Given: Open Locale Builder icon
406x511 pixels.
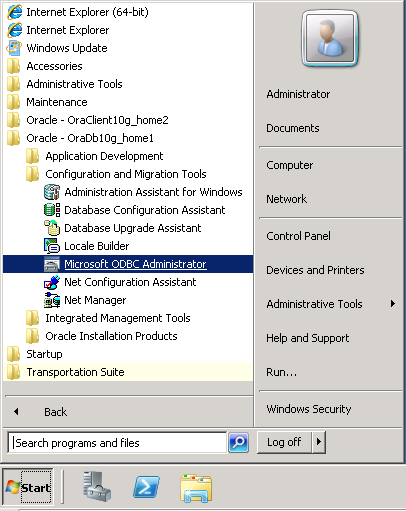Looking at the screenshot, I should 52,246.
